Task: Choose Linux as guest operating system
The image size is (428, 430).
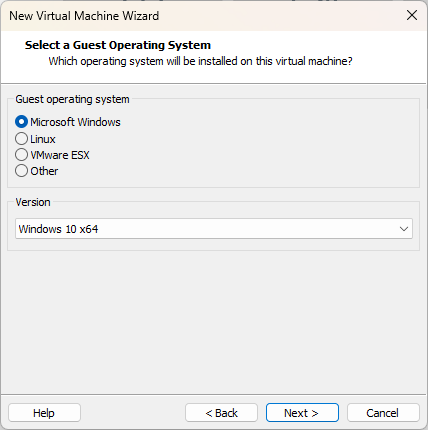Action: [x=21, y=139]
